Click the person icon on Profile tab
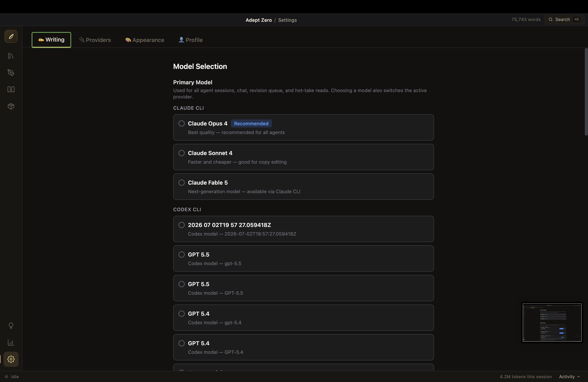 pyautogui.click(x=181, y=40)
